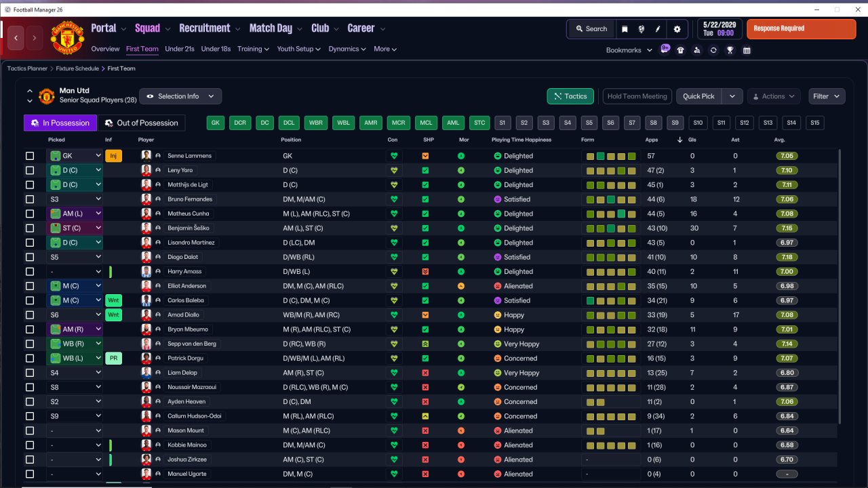868x488 pixels.
Task: Click the green GK position slot chip
Action: [x=216, y=123]
